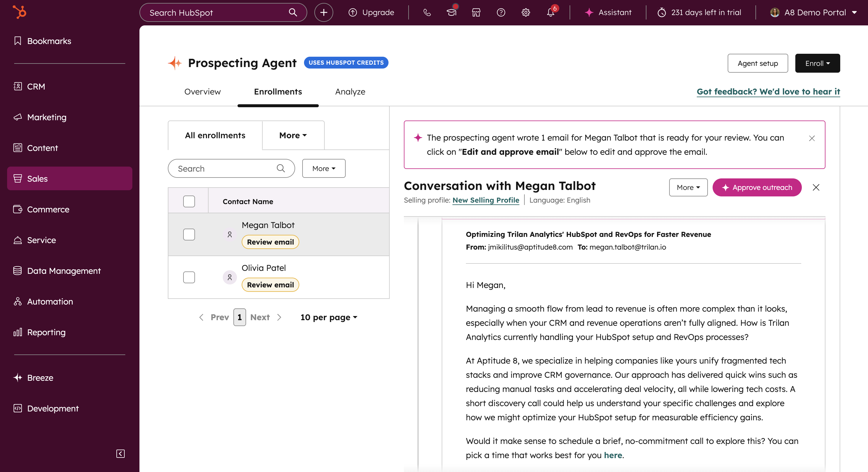868x472 pixels.
Task: Switch to the Overview tab
Action: click(202, 92)
